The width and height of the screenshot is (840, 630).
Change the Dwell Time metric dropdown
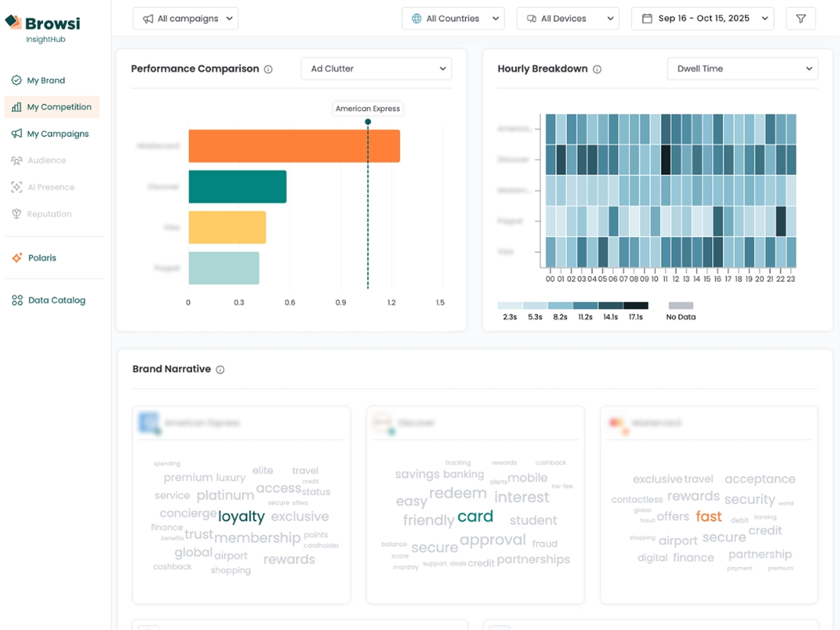pos(742,69)
